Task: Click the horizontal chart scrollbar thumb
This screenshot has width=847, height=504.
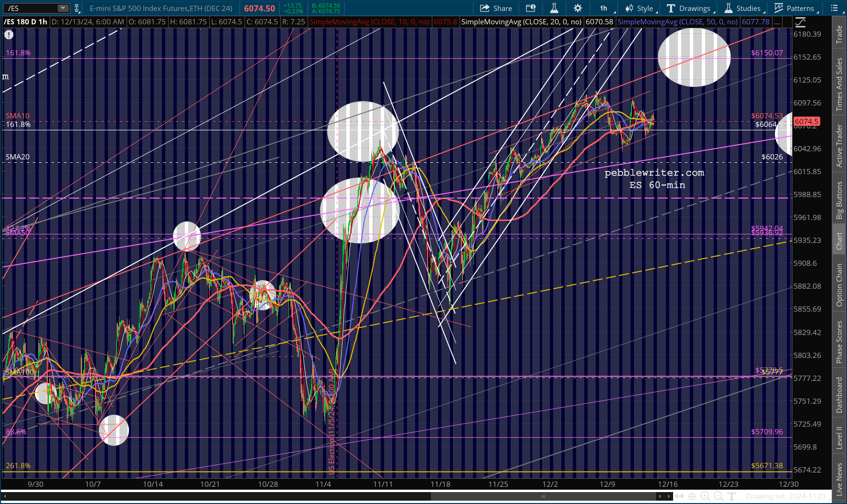Action: click(542, 496)
